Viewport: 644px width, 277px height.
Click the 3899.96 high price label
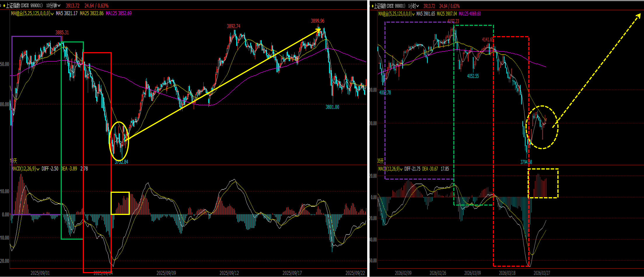pos(318,21)
